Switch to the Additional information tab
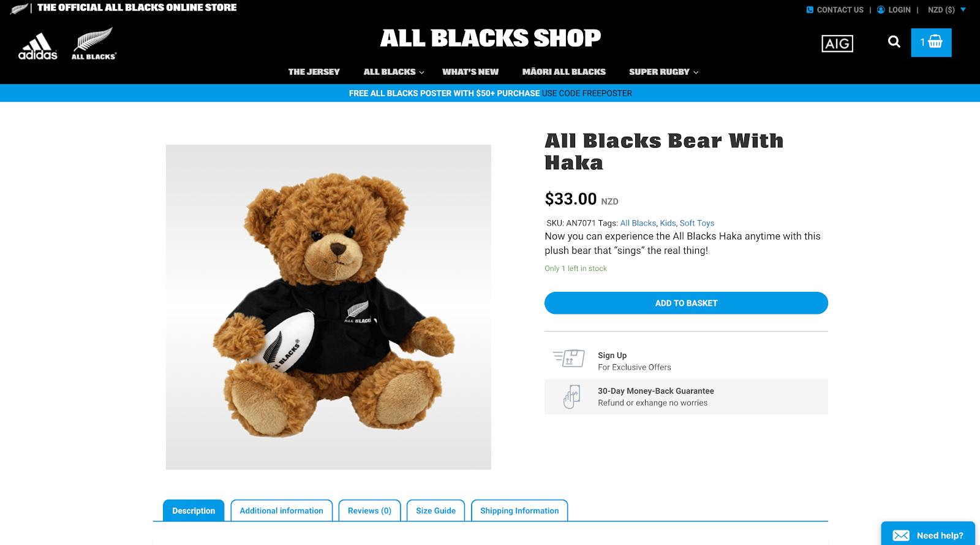The height and width of the screenshot is (545, 980). coord(282,511)
